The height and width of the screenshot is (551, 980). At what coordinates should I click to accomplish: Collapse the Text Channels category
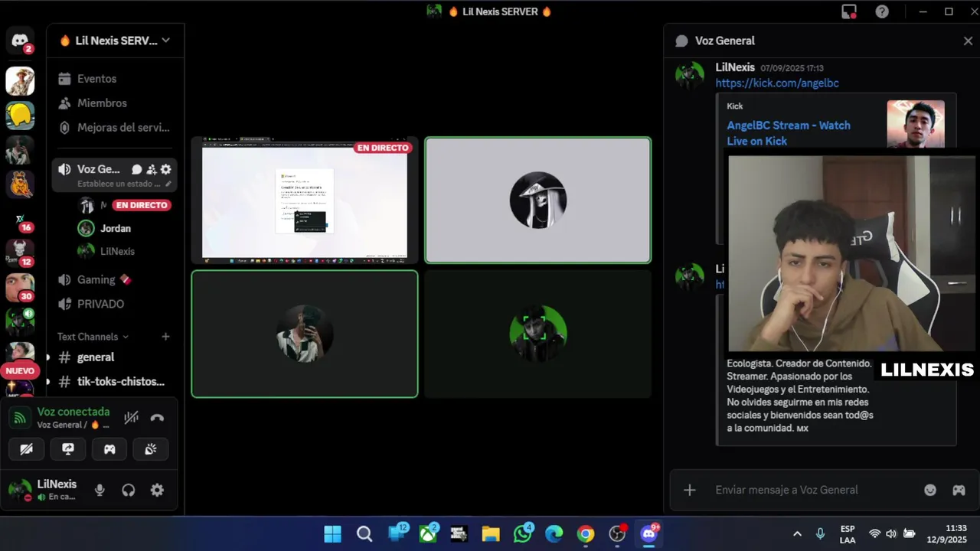pyautogui.click(x=93, y=337)
